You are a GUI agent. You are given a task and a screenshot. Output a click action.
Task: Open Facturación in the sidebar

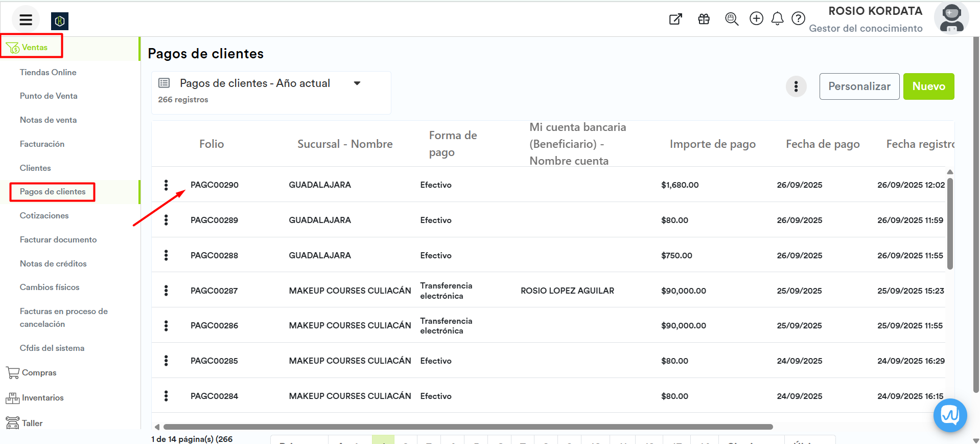pyautogui.click(x=42, y=144)
